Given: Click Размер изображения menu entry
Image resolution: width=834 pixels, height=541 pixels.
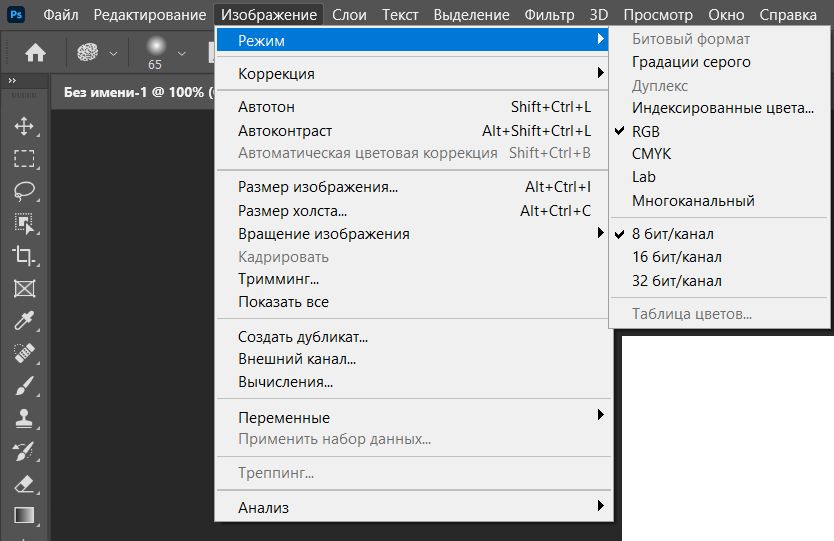Looking at the screenshot, I should 318,187.
